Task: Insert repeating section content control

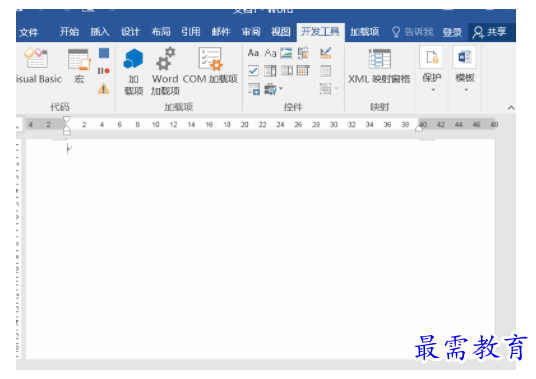Action: tap(254, 89)
